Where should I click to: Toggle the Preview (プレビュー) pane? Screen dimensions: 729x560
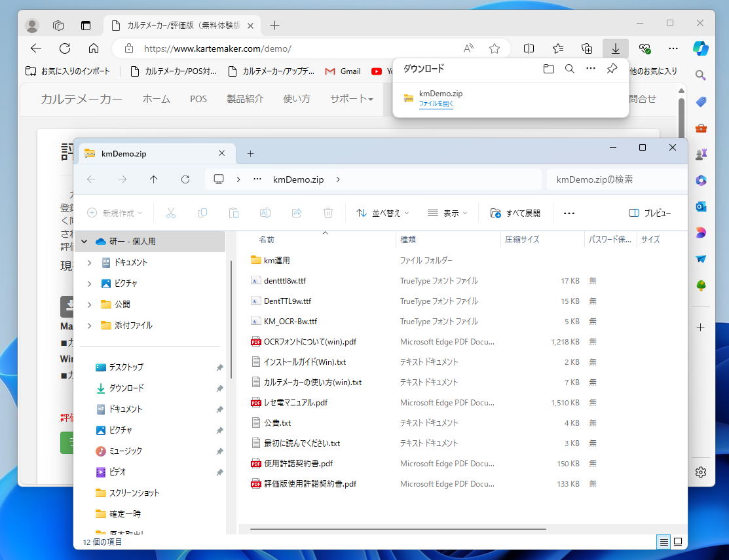tap(650, 213)
